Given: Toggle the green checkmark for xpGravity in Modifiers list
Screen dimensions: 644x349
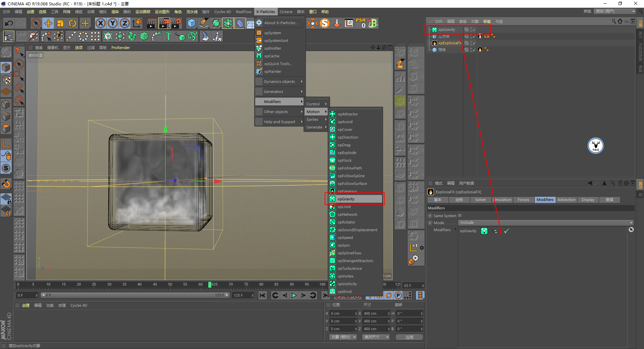Looking at the screenshot, I should (x=506, y=231).
